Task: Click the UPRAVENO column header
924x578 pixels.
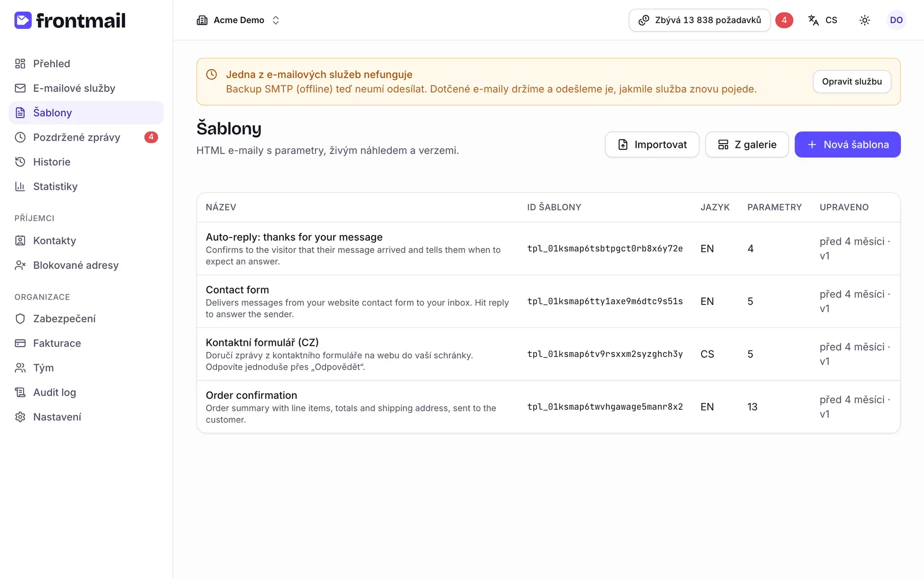Action: [844, 207]
